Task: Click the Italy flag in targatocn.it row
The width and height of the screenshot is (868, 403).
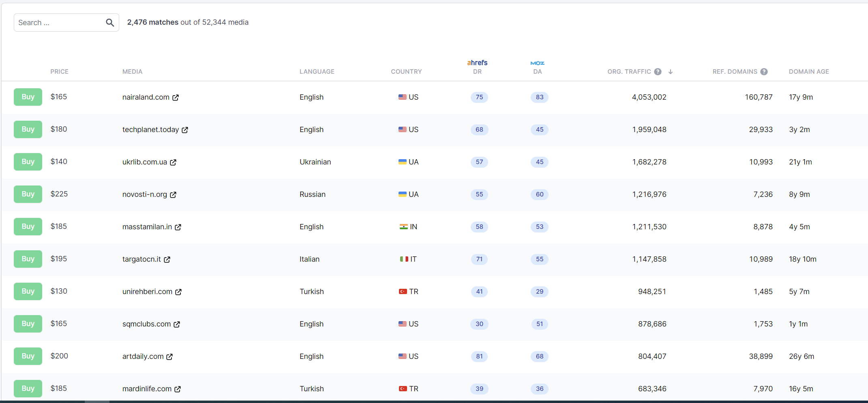Action: [x=404, y=259]
